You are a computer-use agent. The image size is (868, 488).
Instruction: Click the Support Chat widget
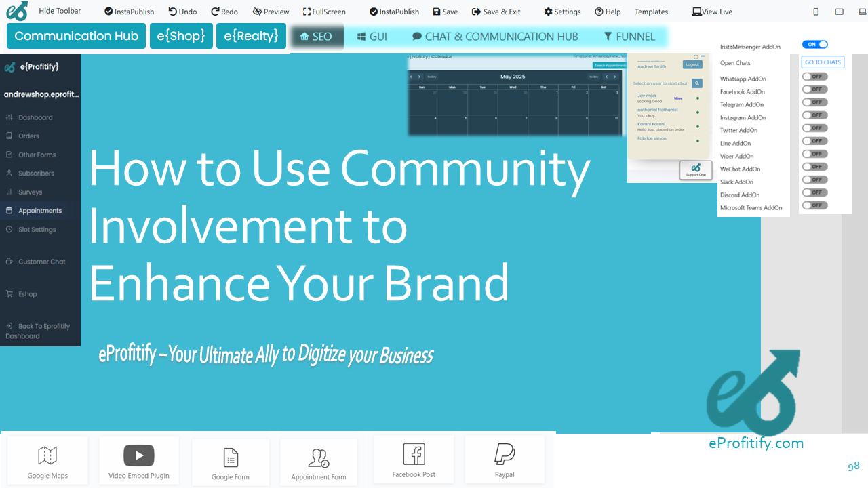tap(696, 170)
